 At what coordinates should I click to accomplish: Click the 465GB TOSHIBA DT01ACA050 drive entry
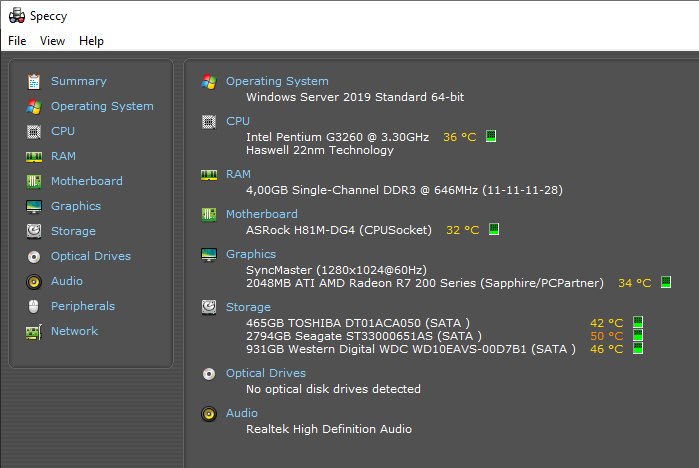click(x=358, y=323)
